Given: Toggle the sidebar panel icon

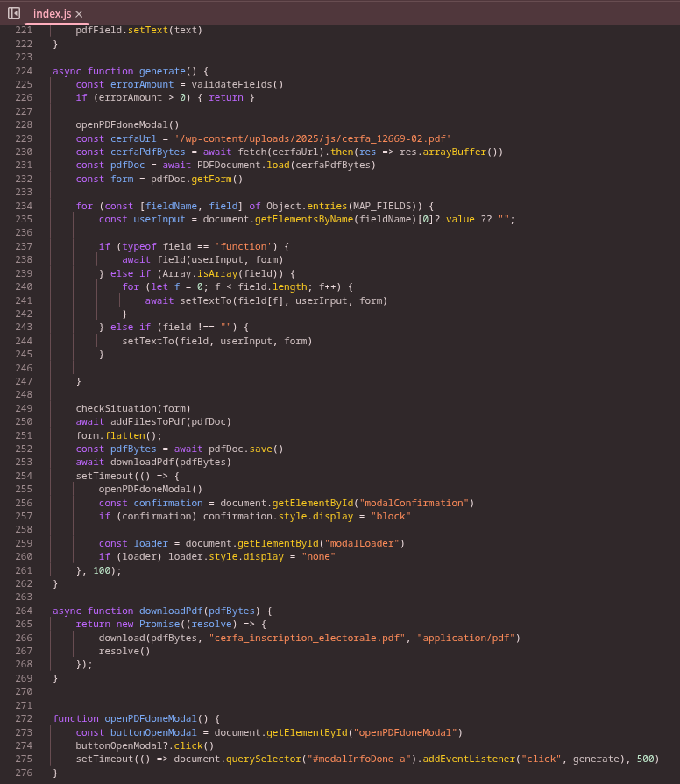Looking at the screenshot, I should (x=14, y=13).
